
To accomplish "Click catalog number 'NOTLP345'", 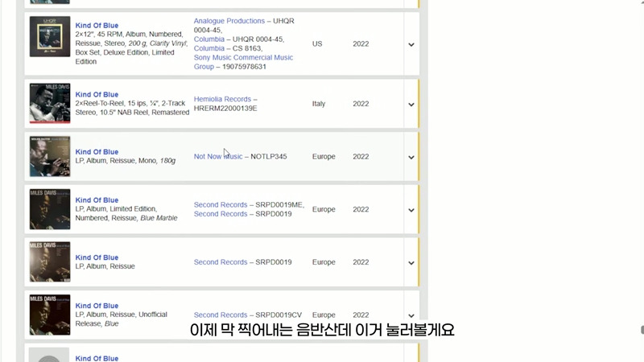I will pyautogui.click(x=269, y=156).
